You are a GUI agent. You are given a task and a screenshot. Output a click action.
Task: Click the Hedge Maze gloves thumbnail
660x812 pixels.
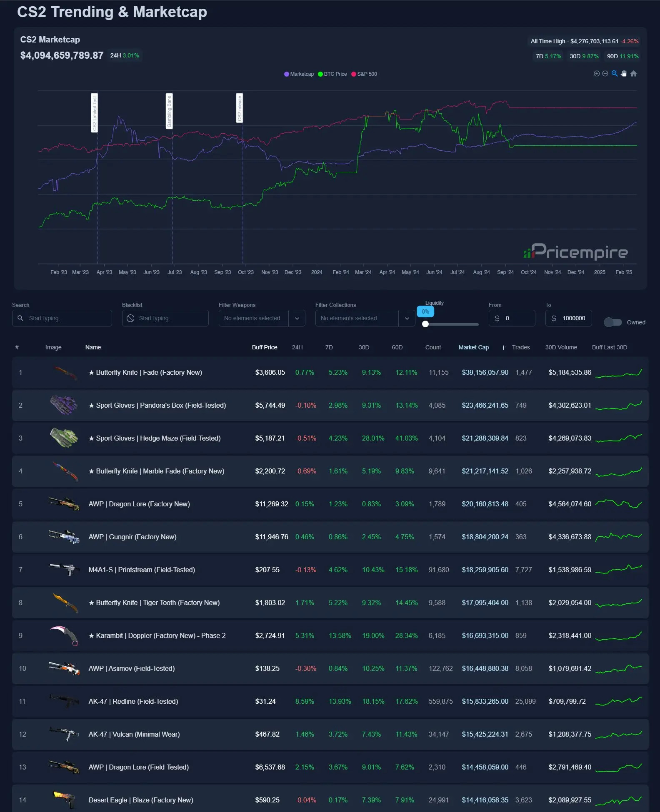[x=64, y=438]
